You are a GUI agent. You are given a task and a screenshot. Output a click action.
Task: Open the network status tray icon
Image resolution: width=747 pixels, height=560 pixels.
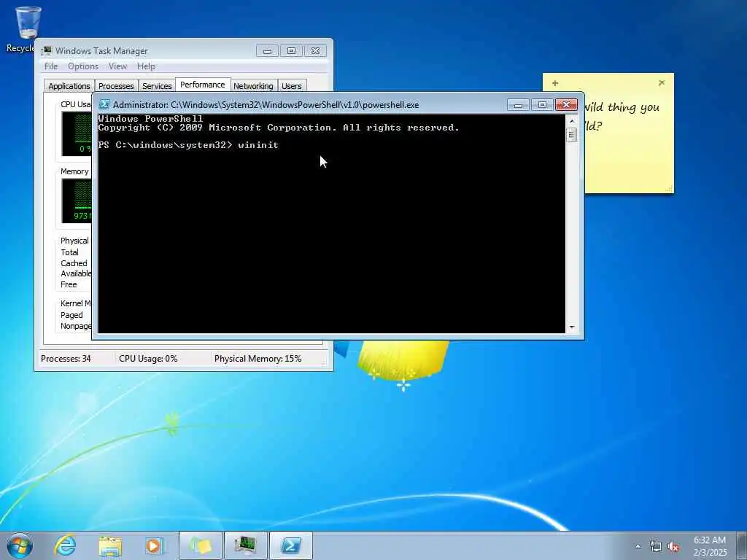[x=656, y=547]
